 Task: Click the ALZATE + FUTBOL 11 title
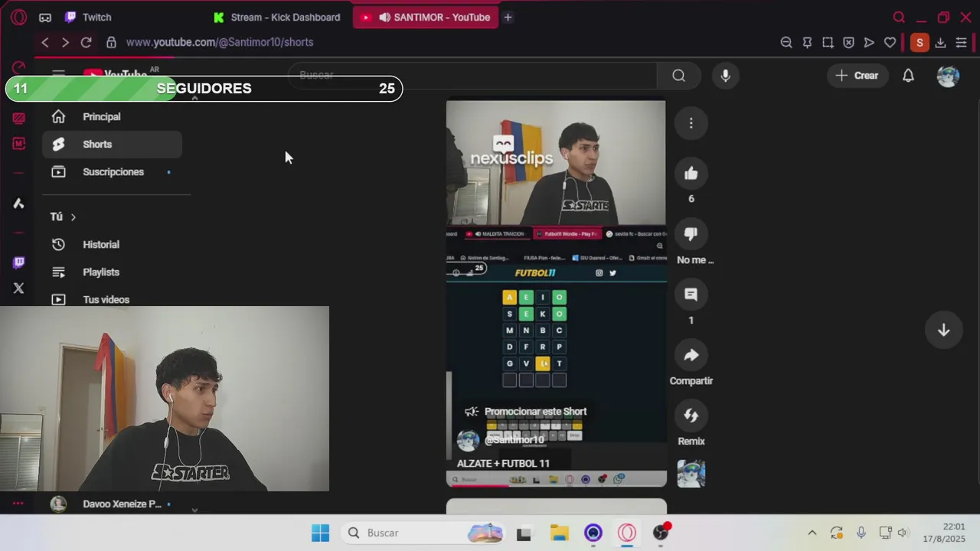click(x=503, y=463)
